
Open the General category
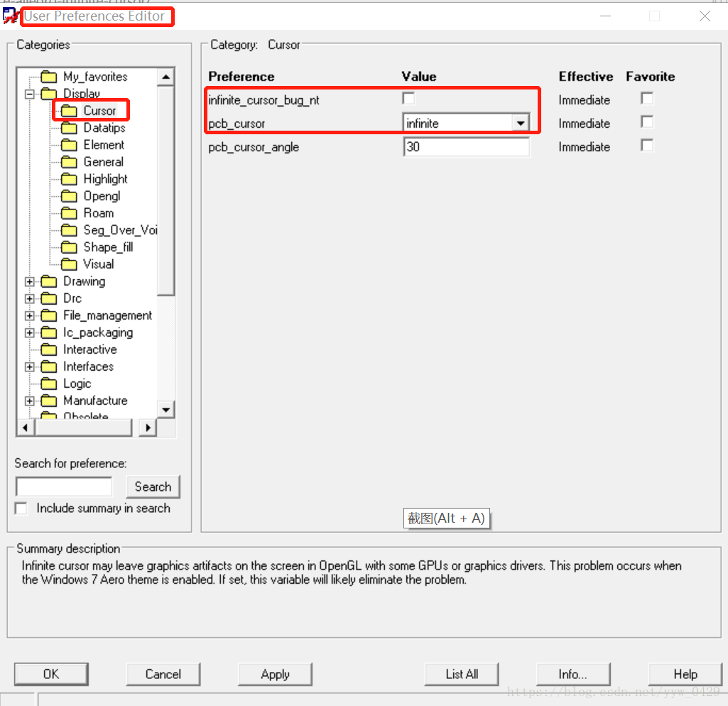(x=103, y=162)
